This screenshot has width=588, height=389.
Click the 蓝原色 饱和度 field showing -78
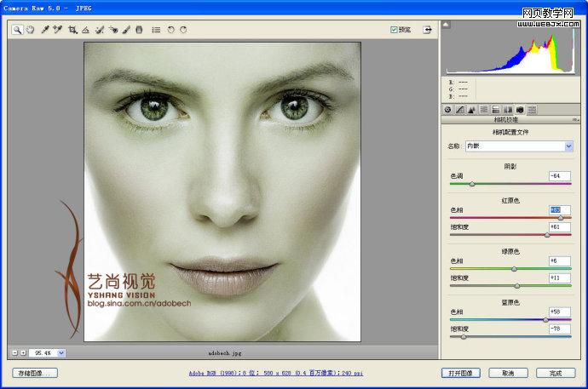[x=560, y=329]
